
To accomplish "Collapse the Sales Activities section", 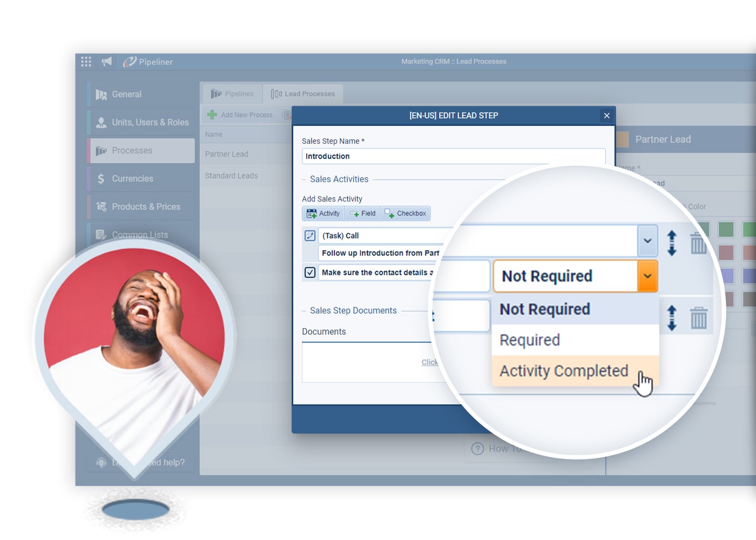I will (x=304, y=179).
